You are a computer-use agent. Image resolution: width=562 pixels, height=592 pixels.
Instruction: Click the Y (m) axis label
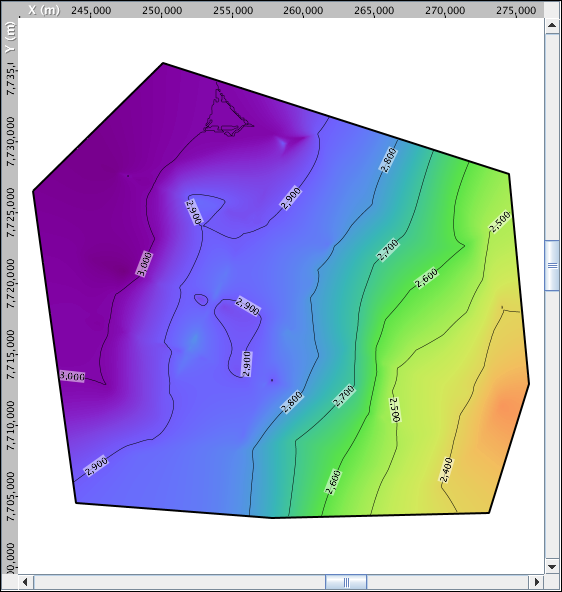coord(11,38)
